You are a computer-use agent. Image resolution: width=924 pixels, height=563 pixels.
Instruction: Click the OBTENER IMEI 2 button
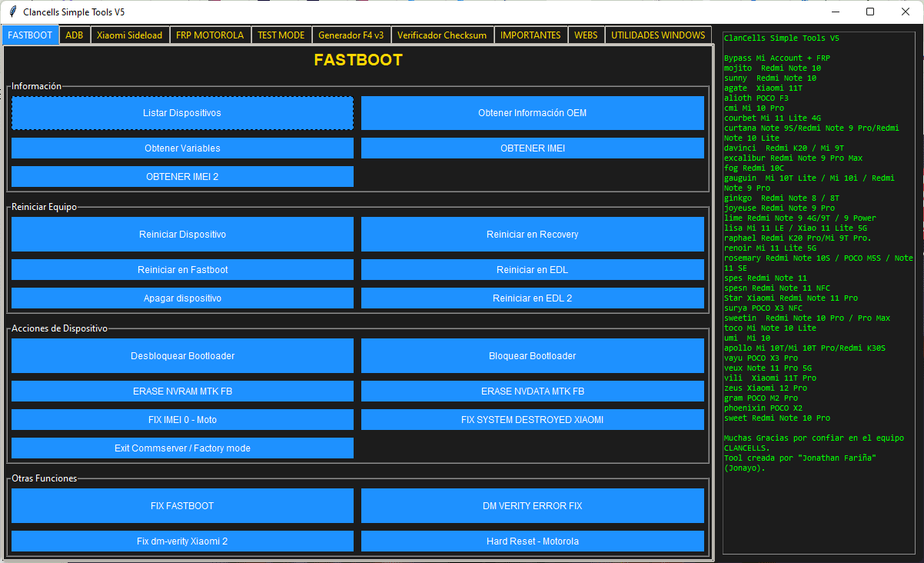182,176
